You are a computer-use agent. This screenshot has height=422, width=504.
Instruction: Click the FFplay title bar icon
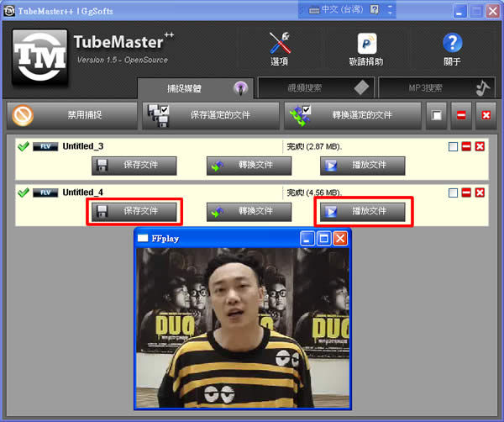click(143, 238)
